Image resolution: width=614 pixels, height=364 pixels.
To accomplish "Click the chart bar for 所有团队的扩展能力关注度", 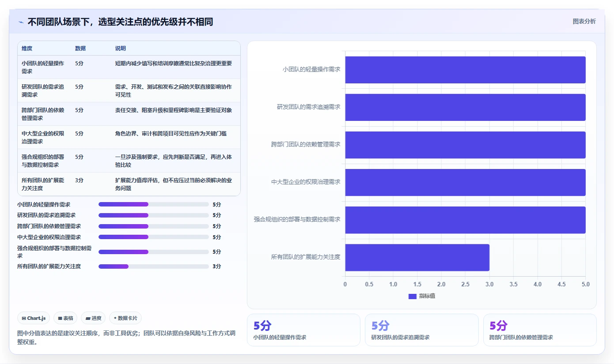I will pyautogui.click(x=417, y=257).
